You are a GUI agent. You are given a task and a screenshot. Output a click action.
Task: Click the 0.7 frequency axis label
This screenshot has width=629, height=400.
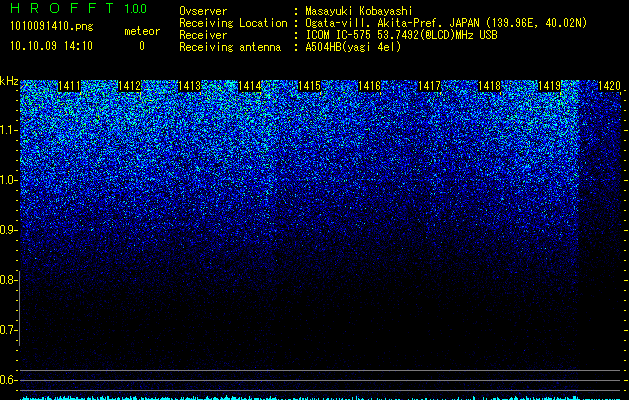(9, 330)
